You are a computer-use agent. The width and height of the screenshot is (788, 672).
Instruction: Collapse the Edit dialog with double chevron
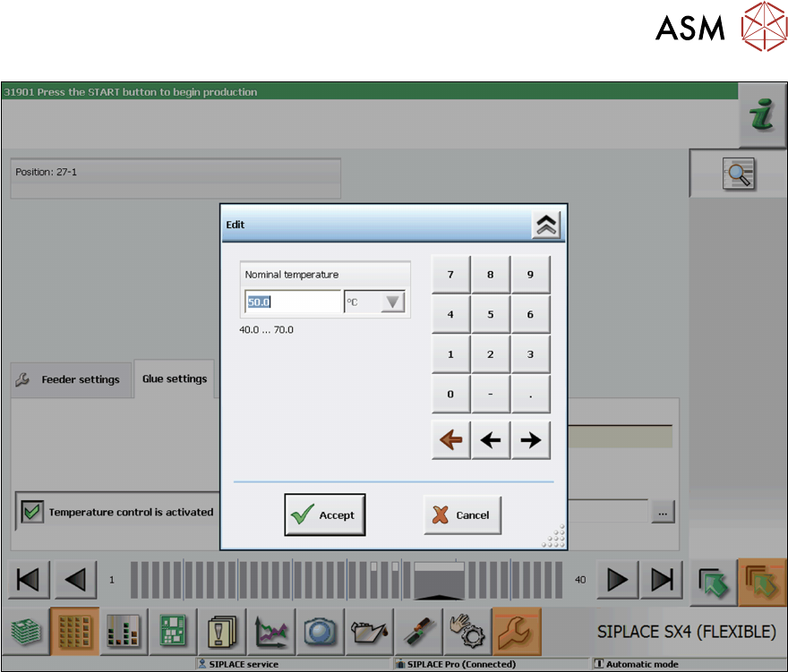546,224
